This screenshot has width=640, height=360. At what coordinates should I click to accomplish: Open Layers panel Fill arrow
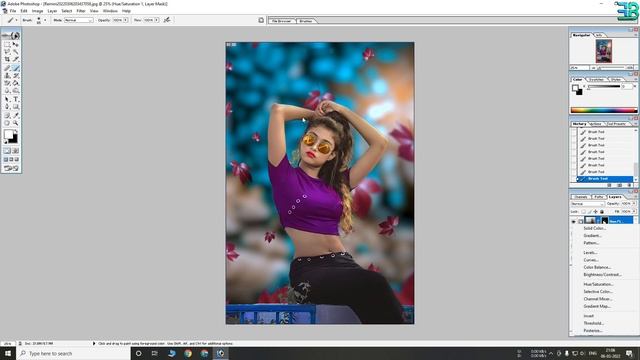pos(634,211)
